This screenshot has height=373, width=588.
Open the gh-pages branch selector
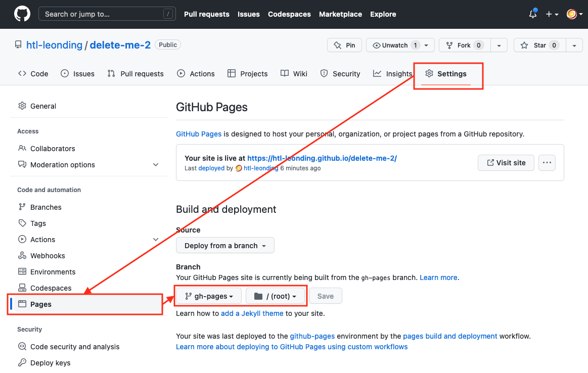(209, 296)
